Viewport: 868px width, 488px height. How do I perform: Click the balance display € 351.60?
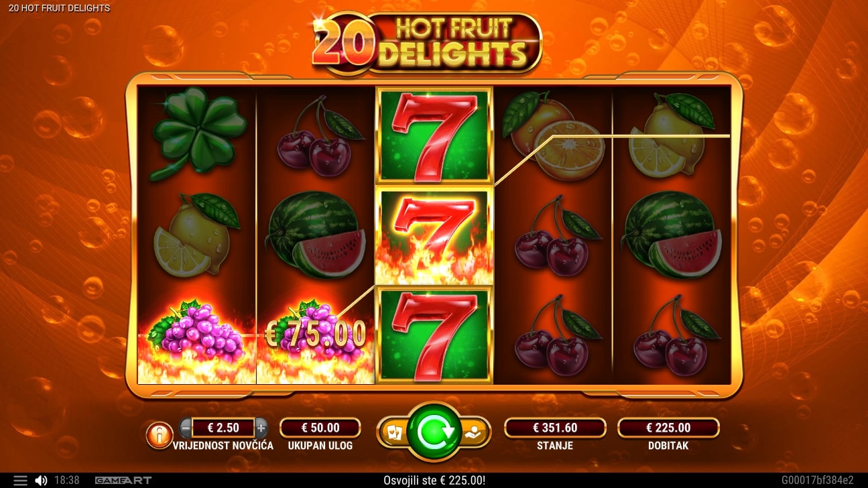(x=555, y=428)
